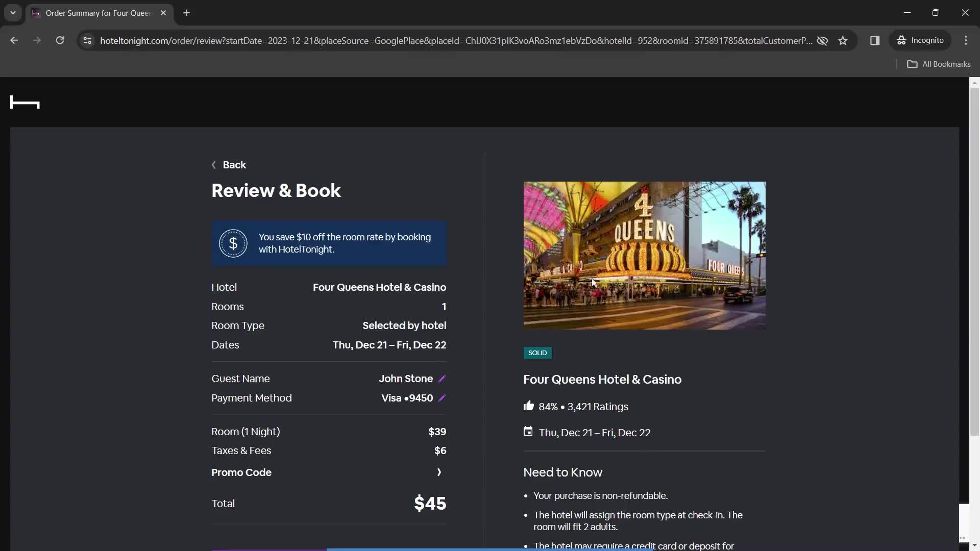Close the Order Summary tab
This screenshot has width=980, height=551.
tap(163, 13)
